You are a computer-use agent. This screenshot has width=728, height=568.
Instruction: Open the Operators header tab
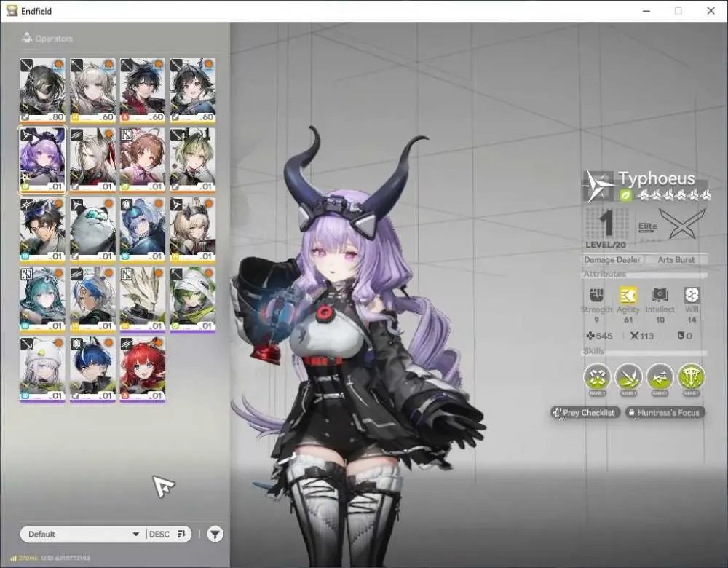tap(47, 38)
